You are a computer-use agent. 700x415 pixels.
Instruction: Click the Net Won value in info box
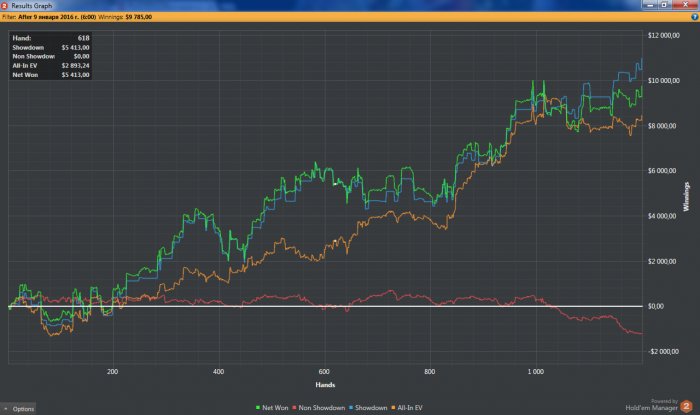[x=75, y=75]
